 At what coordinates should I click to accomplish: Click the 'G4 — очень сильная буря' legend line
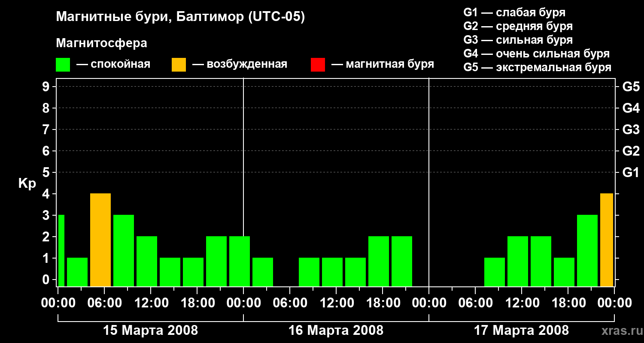tap(537, 54)
